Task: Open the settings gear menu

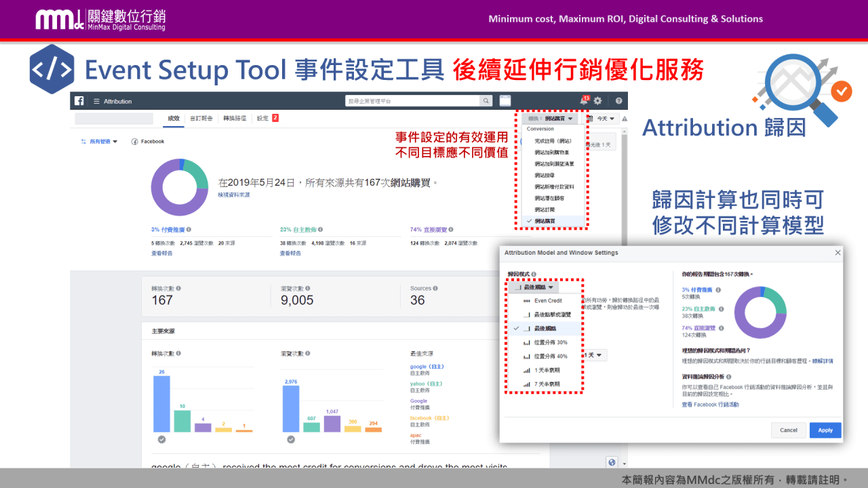Action: 597,102
